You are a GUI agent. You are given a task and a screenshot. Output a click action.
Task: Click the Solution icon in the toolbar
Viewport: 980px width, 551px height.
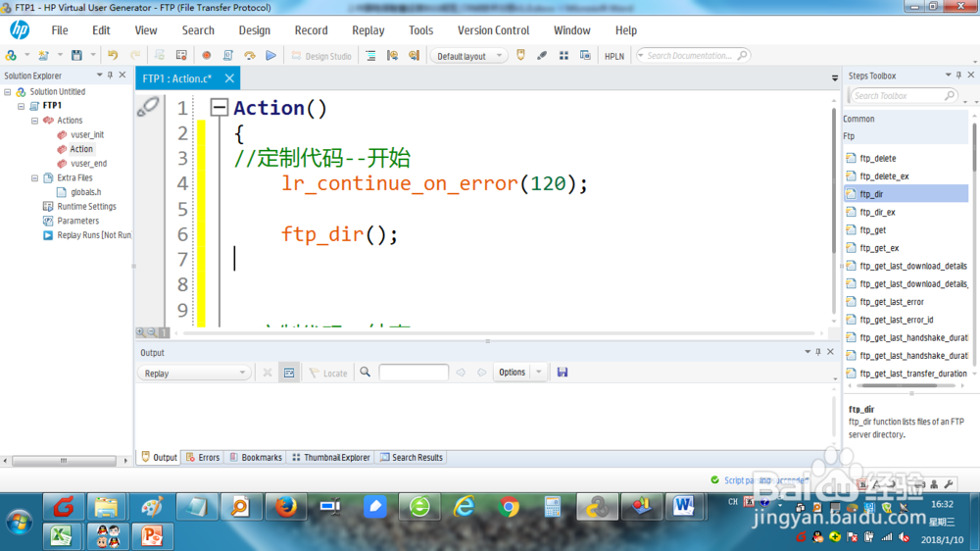click(x=11, y=55)
